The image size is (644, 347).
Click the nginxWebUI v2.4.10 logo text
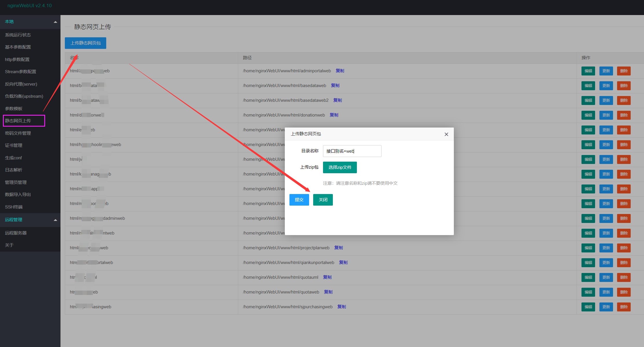30,6
